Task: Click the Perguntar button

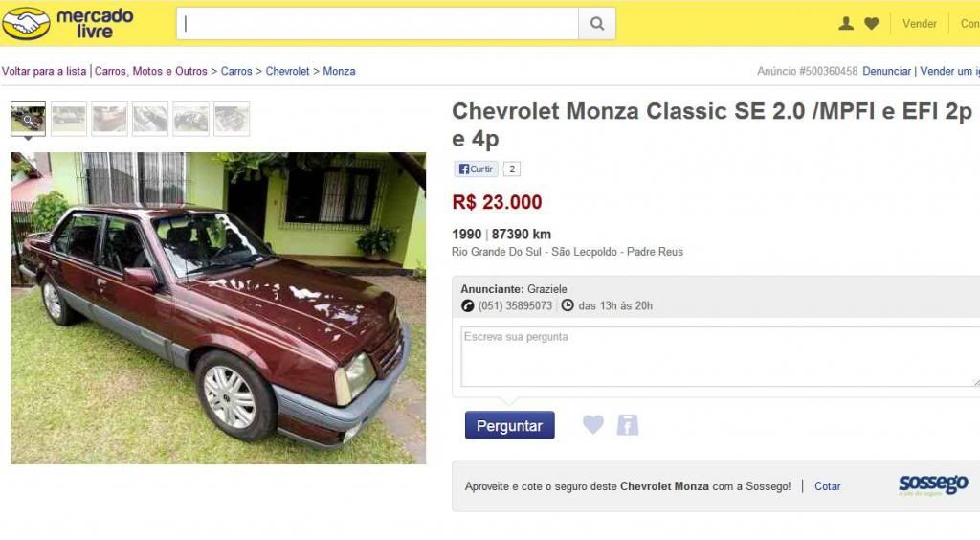Action: point(509,426)
